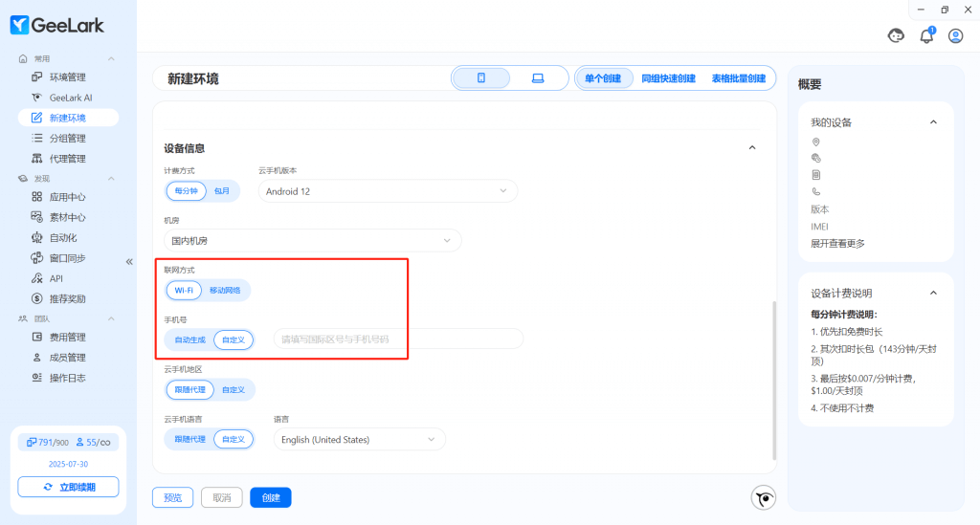The height and width of the screenshot is (525, 980).
Task: Open the user account profile icon
Action: point(955,36)
